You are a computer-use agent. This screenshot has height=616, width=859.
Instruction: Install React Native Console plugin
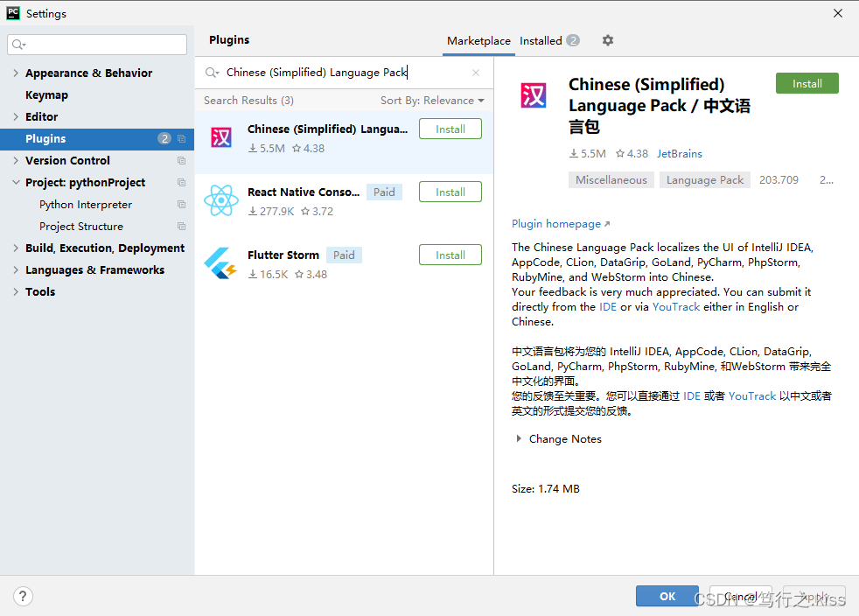[x=450, y=192]
